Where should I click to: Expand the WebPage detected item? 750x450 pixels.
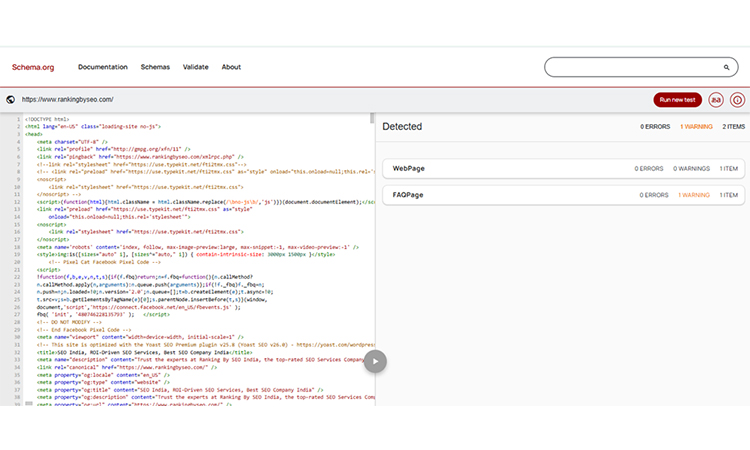(x=563, y=168)
